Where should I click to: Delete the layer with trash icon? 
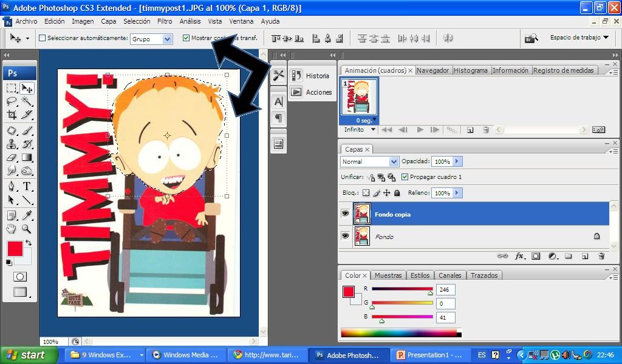pos(601,256)
